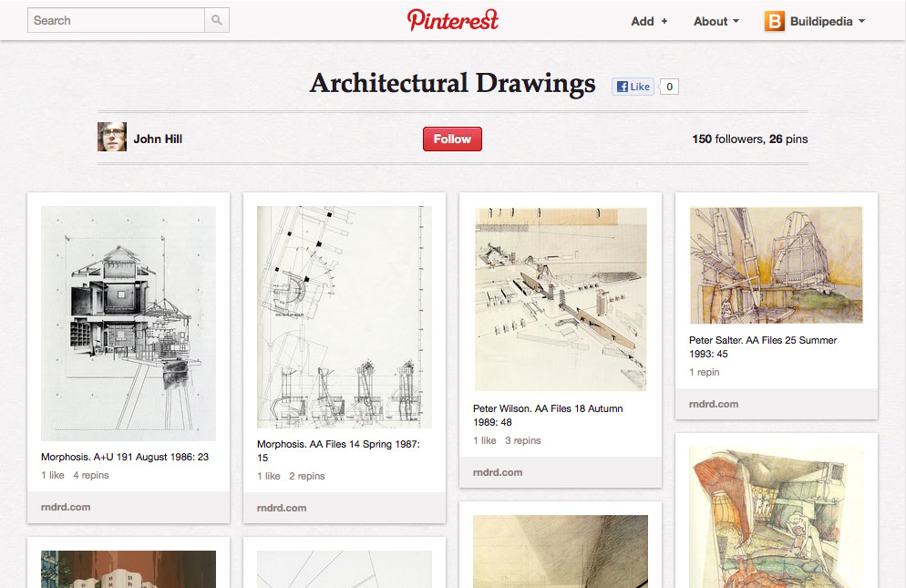Screen dimensions: 906x588
Task: Click the caption 'Morphosis. AA Files 14 Spring 1987: 15'
Action: coord(338,451)
